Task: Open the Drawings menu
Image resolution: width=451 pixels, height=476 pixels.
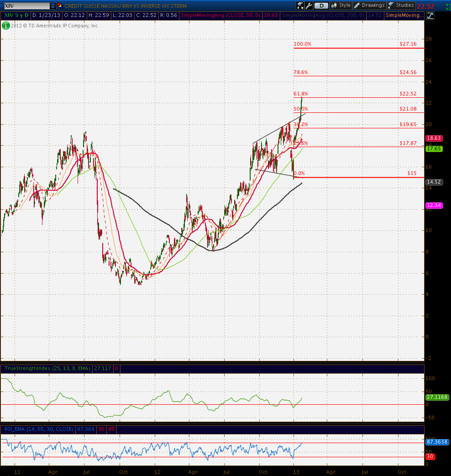Action: point(369,5)
